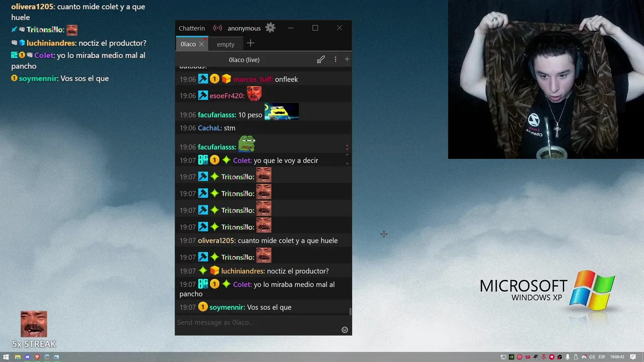Open volume speaker tray icon
644x362 pixels.
[592, 357]
